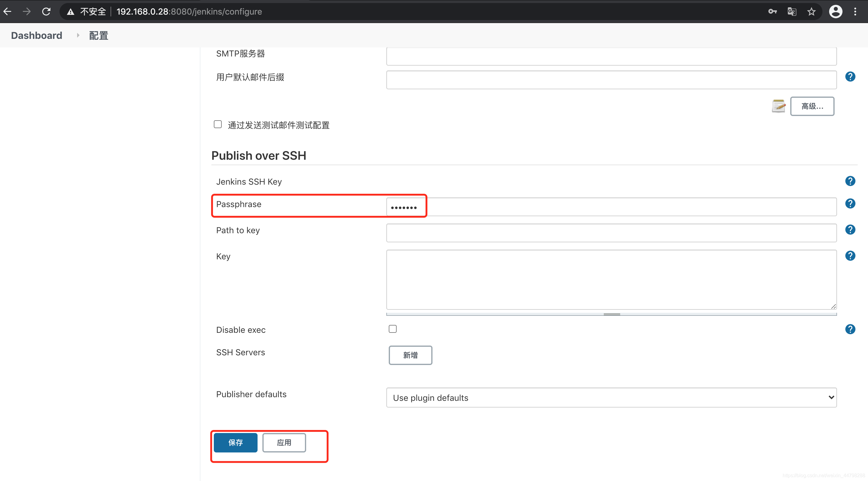Click inside the Key text area
Image resolution: width=868 pixels, height=481 pixels.
tap(611, 280)
